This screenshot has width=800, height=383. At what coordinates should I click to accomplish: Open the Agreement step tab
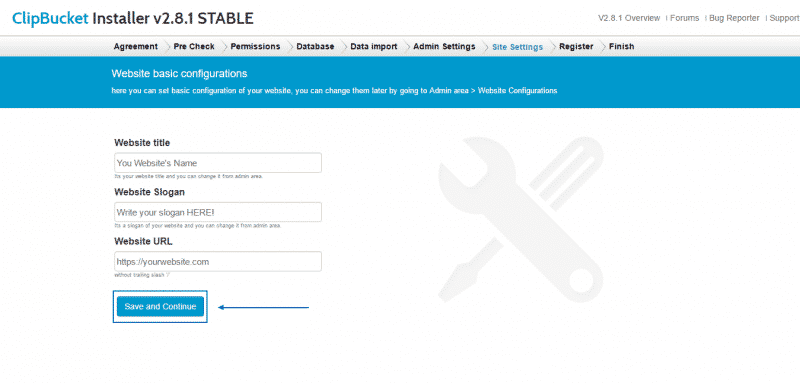(136, 46)
